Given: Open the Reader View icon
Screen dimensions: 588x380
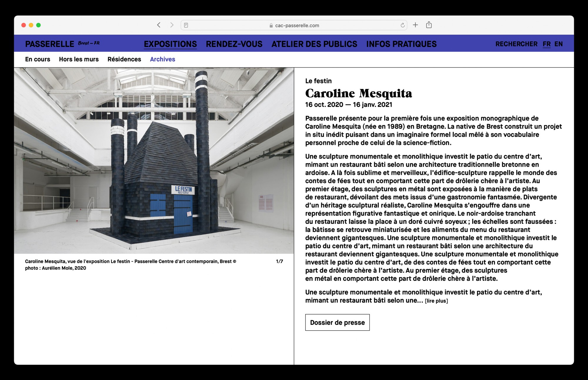Looking at the screenshot, I should coord(187,25).
